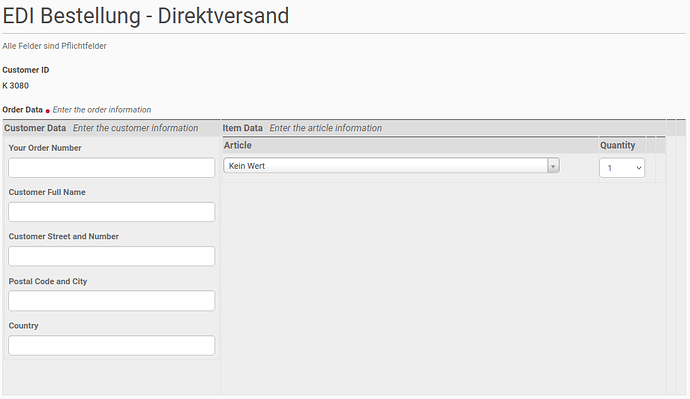Click the Item Data section header
Image resolution: width=690 pixels, height=399 pixels.
(242, 128)
